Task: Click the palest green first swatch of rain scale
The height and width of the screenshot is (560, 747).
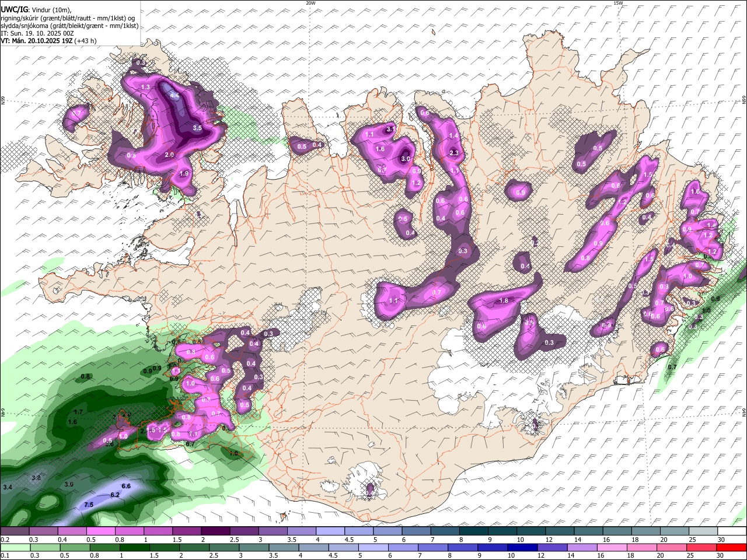Action: pos(15,547)
